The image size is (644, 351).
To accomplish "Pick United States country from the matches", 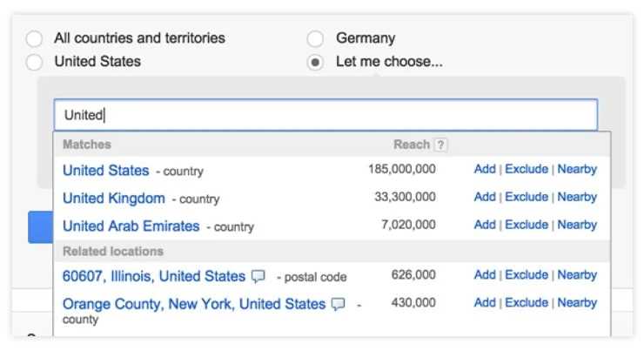I will pos(105,170).
